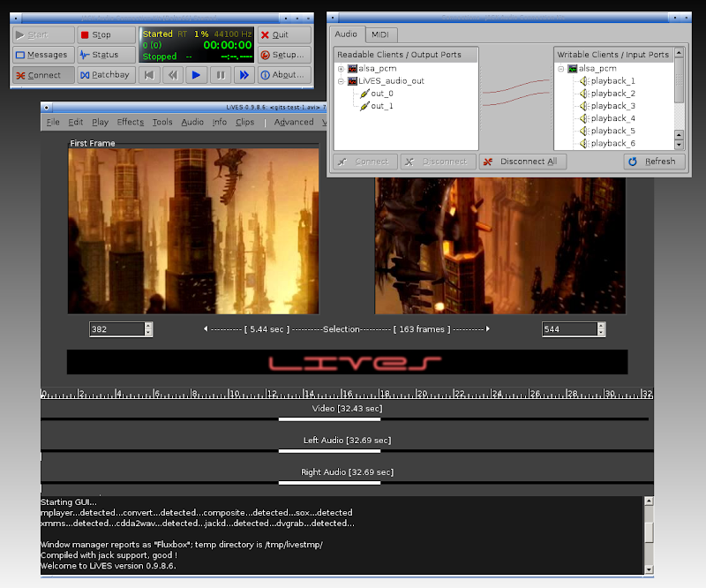Image resolution: width=706 pixels, height=588 pixels.
Task: Click Disconnect in the Connections window
Action: [438, 162]
